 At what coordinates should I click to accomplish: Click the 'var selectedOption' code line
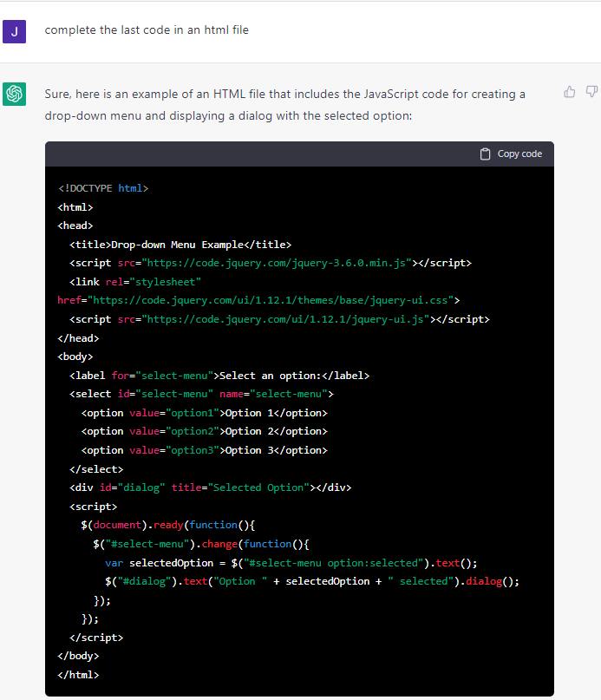pos(291,564)
